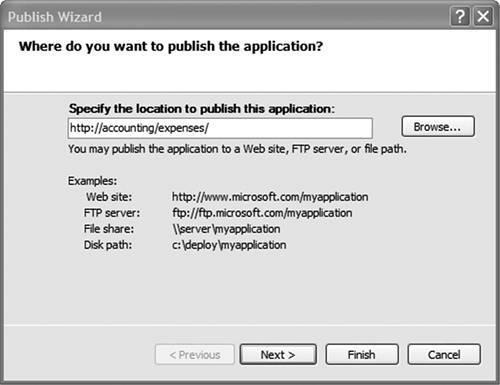Image resolution: width=500 pixels, height=385 pixels.
Task: Click the 'Disk path:' example label
Action: (108, 245)
